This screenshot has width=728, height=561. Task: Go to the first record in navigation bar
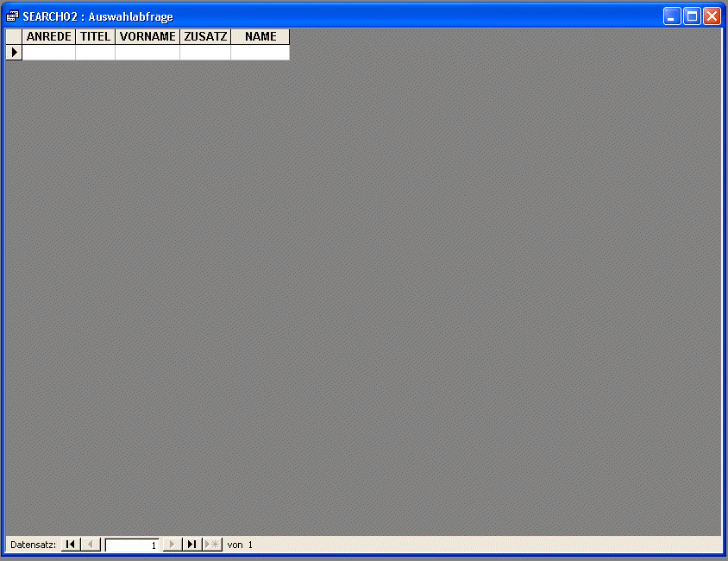71,545
